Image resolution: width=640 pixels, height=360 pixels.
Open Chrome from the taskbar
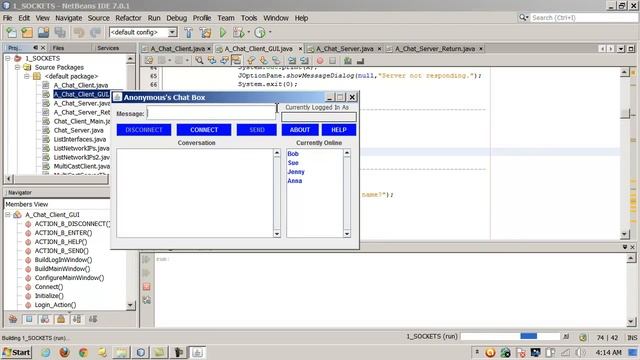[x=83, y=352]
